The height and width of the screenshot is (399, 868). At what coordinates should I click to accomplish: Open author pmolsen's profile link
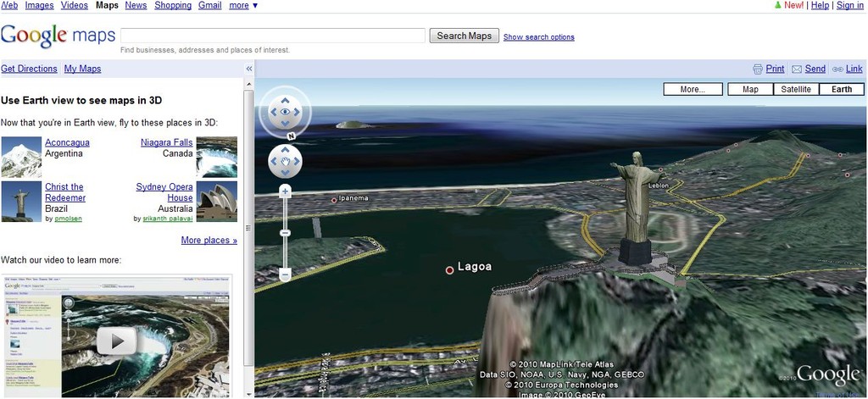coord(68,219)
